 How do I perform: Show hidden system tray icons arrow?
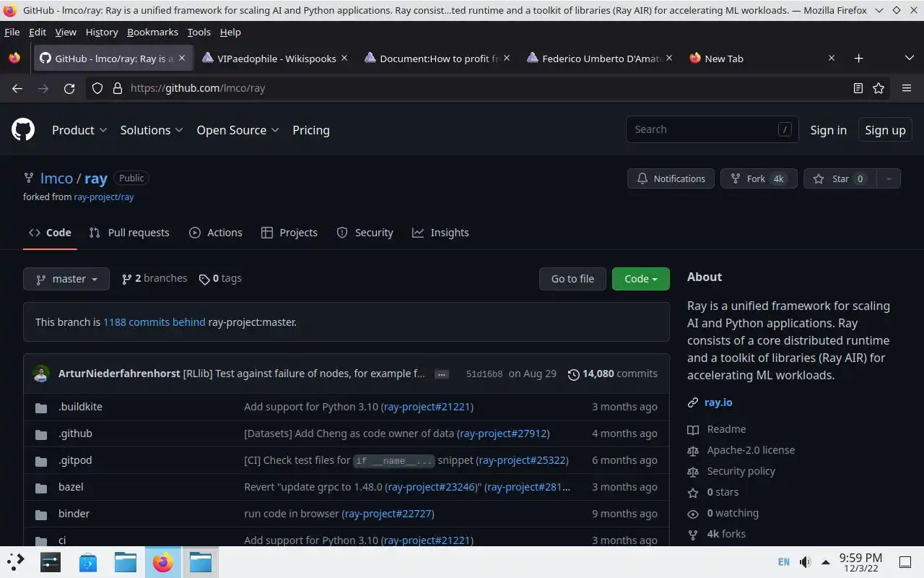[825, 561]
